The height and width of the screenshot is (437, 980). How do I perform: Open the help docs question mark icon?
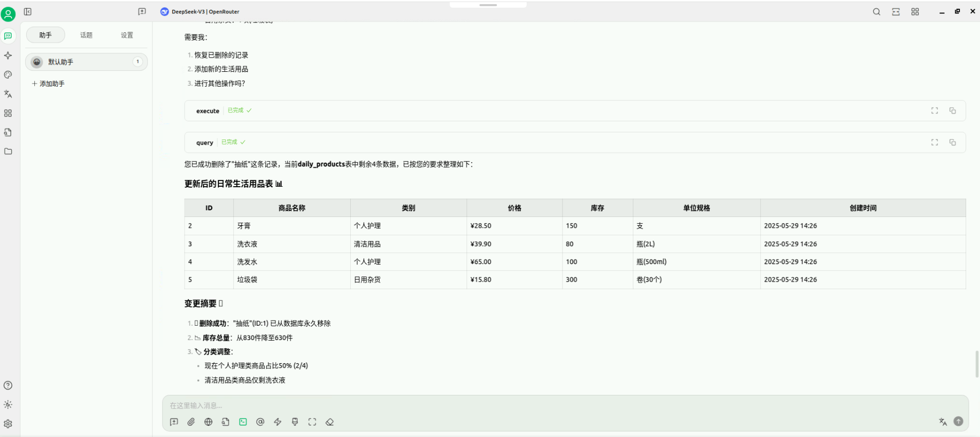(8, 386)
